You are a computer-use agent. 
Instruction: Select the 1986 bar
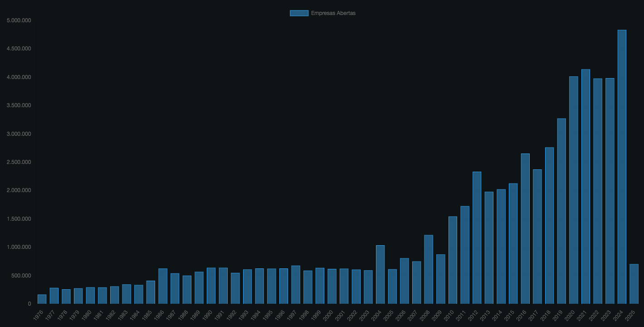(x=163, y=286)
